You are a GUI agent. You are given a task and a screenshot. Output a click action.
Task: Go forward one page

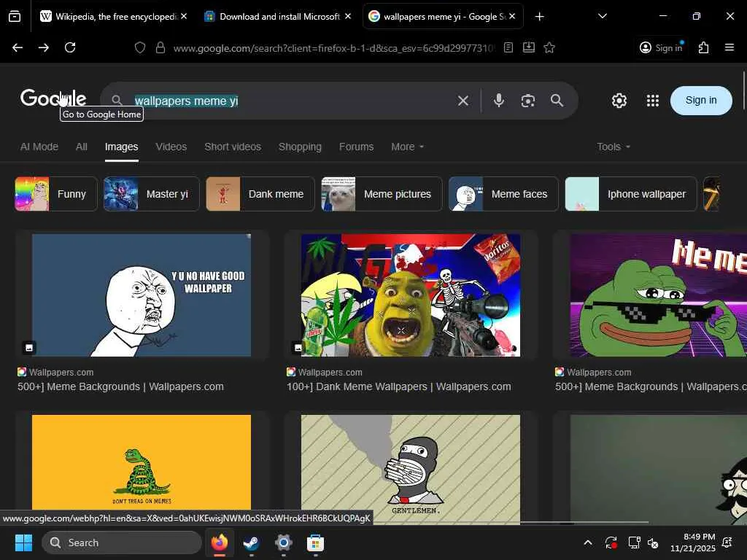(43, 47)
